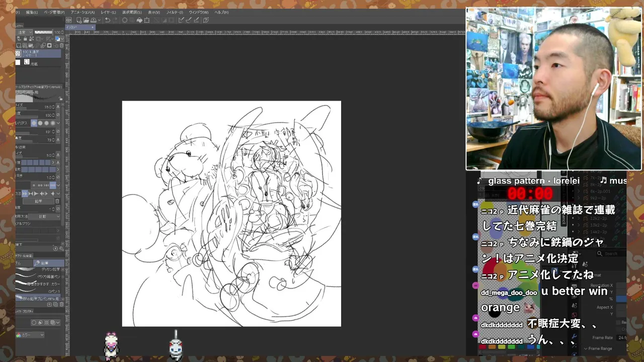Click the Redo arrow icon
644x362 pixels.
(115, 20)
